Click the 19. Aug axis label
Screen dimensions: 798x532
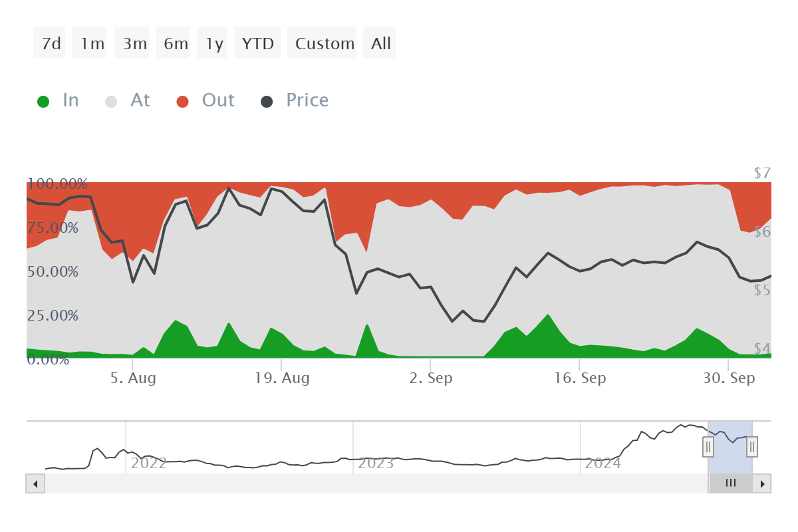coord(281,378)
